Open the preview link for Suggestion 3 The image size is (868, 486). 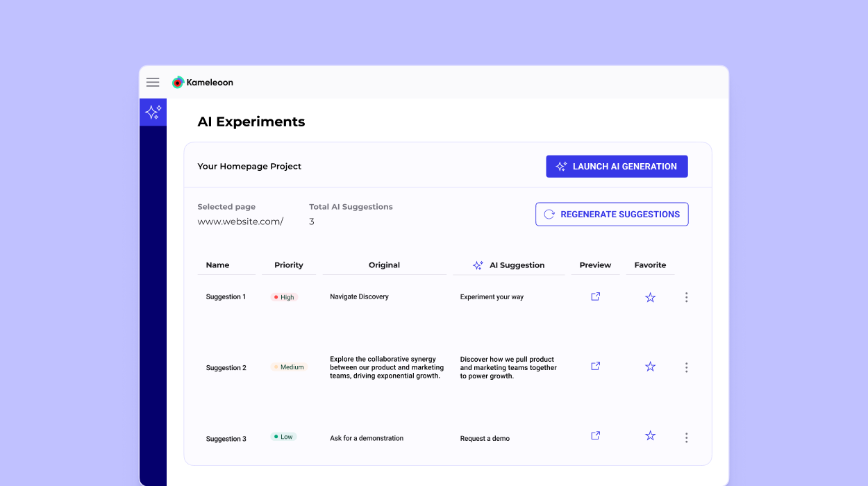click(595, 435)
